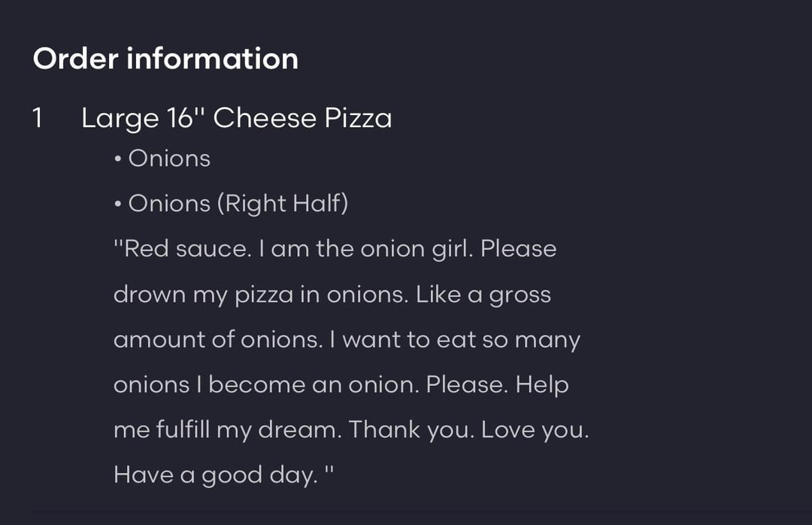812x525 pixels.
Task: Click the bullet before the first Onions
Action: (x=118, y=159)
